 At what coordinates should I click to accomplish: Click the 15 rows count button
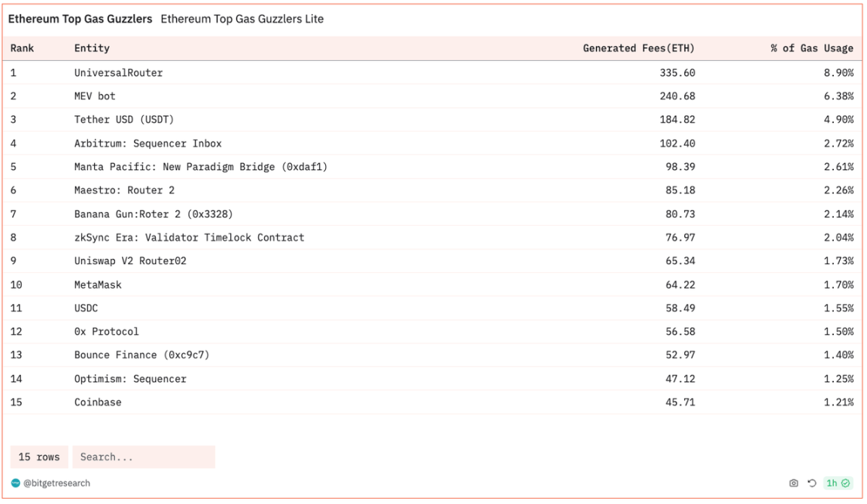tap(39, 457)
